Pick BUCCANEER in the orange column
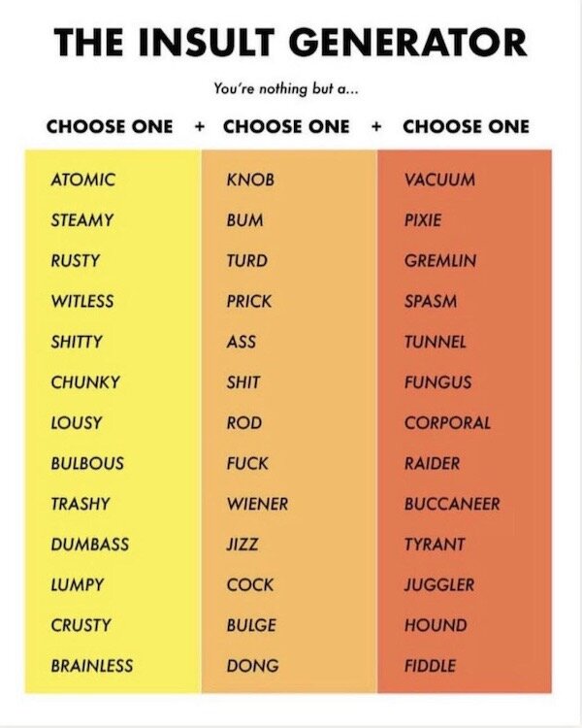Viewport: 582px width, 728px height. coord(452,504)
